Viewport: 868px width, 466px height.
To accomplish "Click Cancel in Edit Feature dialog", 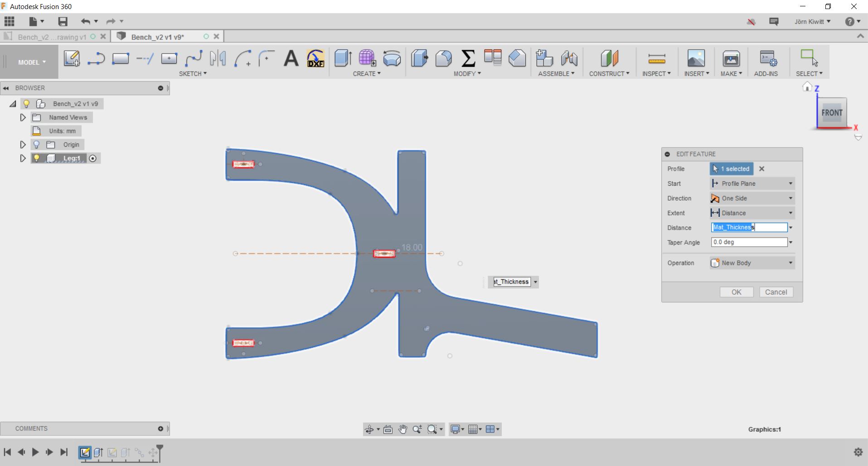I will 776,292.
